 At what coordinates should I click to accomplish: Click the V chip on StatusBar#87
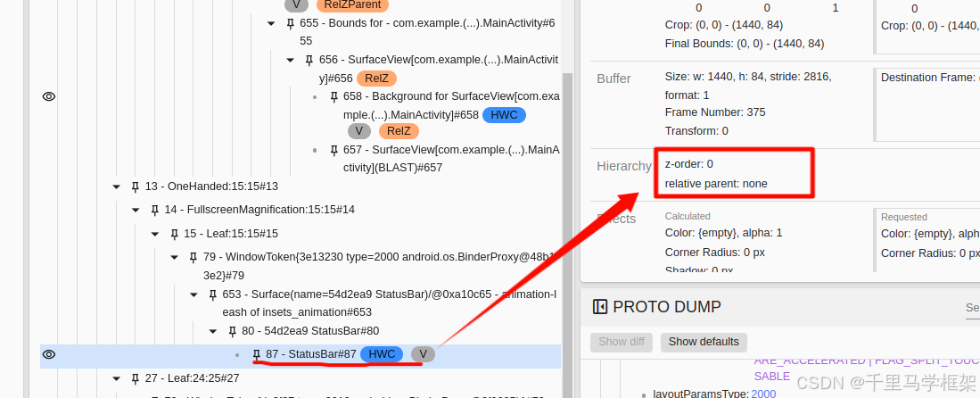click(424, 354)
